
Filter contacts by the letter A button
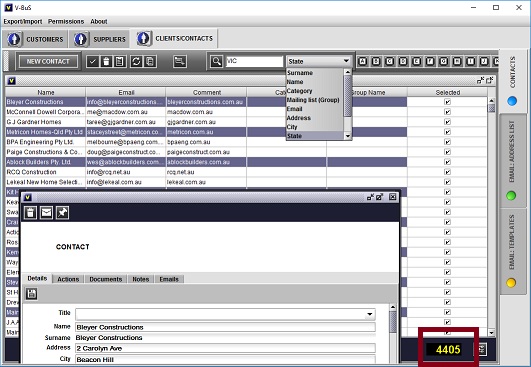[x=362, y=61]
